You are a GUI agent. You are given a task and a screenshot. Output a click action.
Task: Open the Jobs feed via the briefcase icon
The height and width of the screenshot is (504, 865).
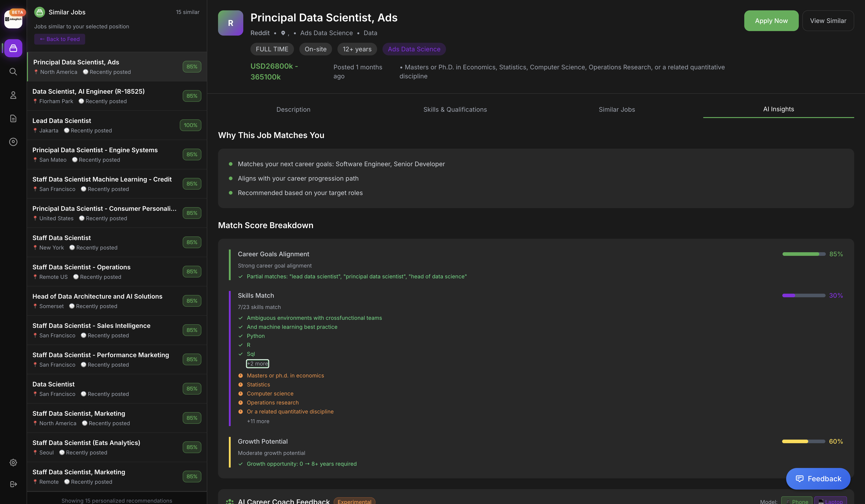tap(13, 48)
